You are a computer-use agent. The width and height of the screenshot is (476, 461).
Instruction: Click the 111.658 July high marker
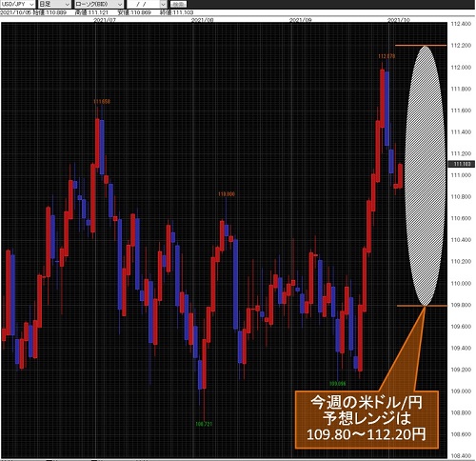click(x=102, y=102)
